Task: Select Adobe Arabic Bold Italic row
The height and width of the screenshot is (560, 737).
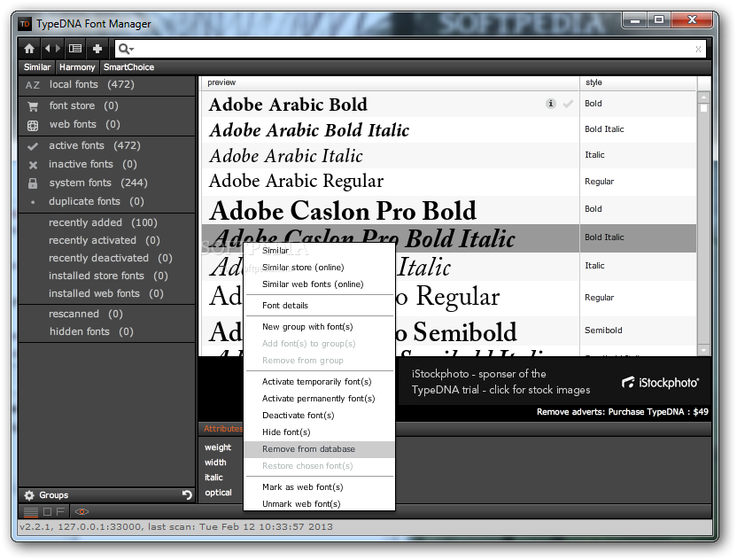Action: tap(449, 129)
